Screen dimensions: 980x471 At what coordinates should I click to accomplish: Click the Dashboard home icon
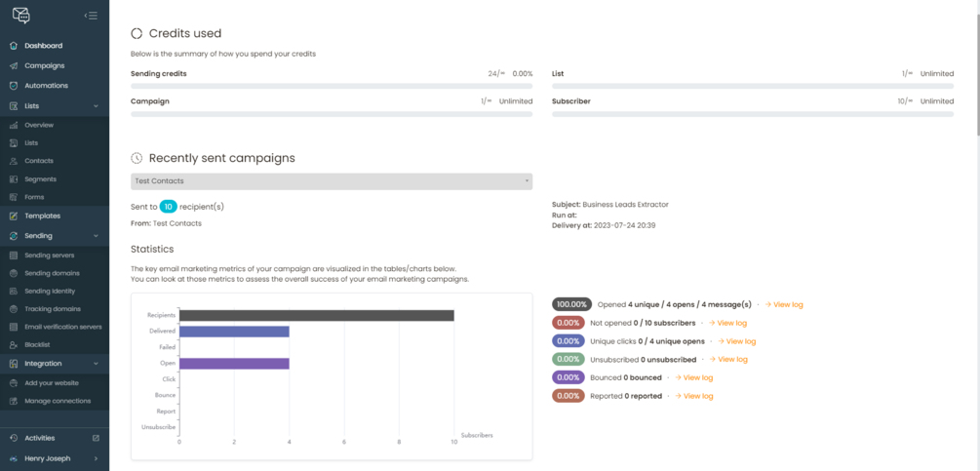click(14, 46)
